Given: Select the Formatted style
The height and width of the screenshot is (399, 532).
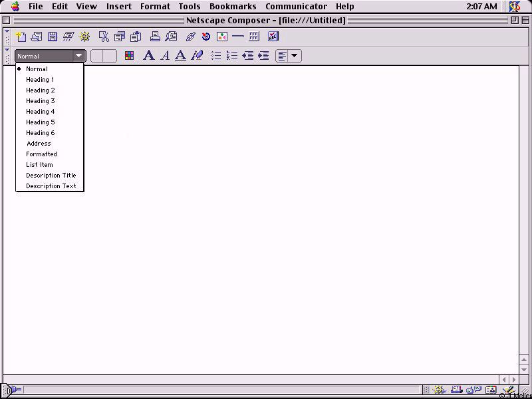Looking at the screenshot, I should 49,154.
